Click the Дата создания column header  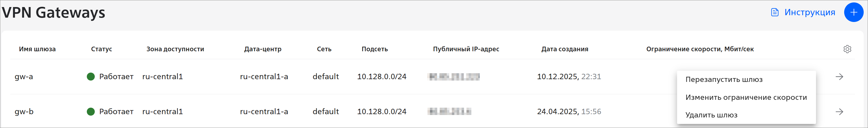564,49
